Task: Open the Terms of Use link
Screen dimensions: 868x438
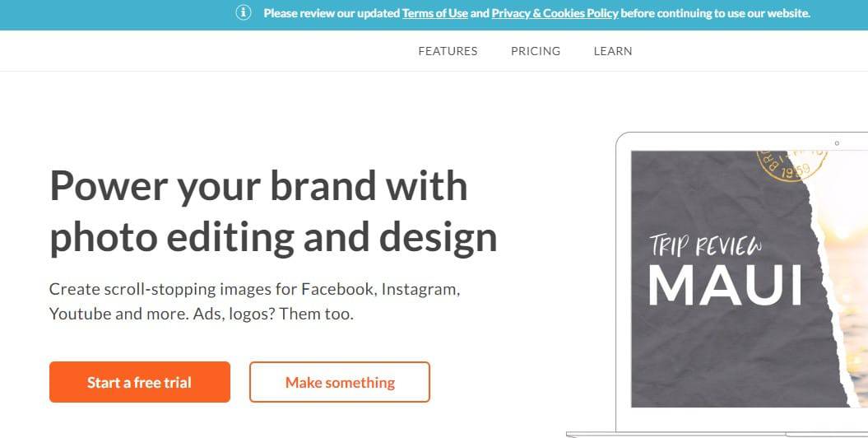Action: (434, 13)
